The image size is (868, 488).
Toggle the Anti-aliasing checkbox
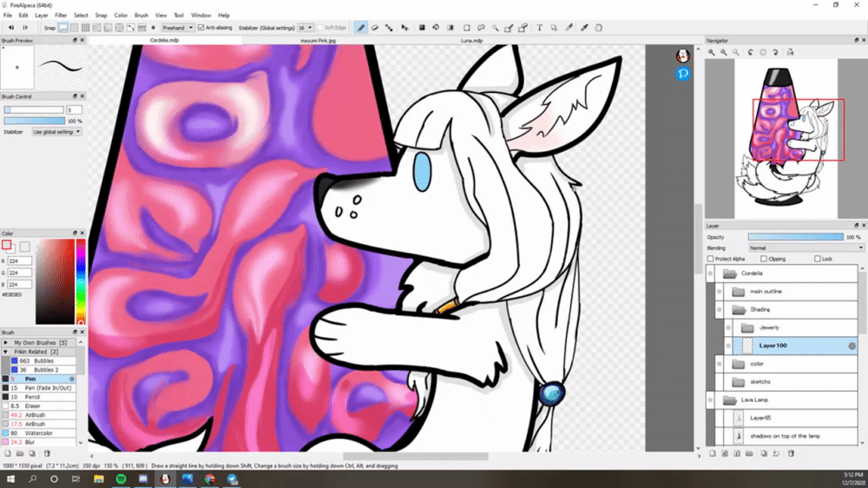point(201,28)
